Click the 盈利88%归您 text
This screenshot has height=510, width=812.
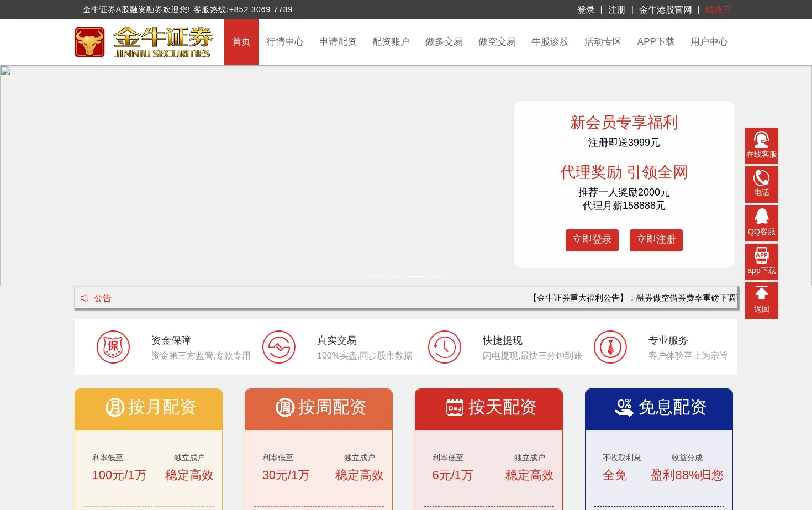coord(687,475)
